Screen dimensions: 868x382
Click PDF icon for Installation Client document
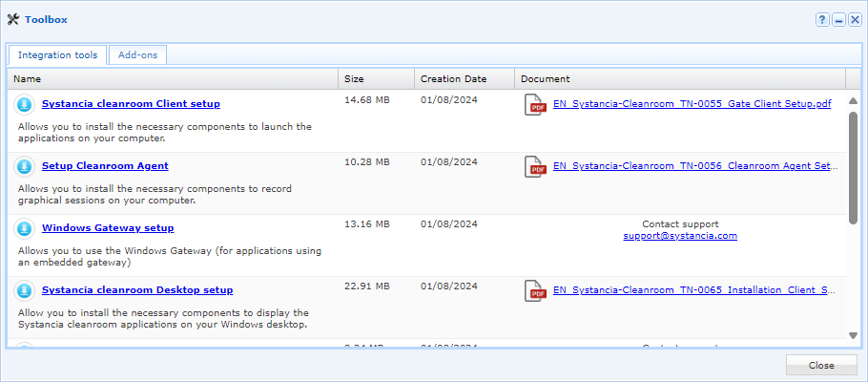tap(536, 291)
